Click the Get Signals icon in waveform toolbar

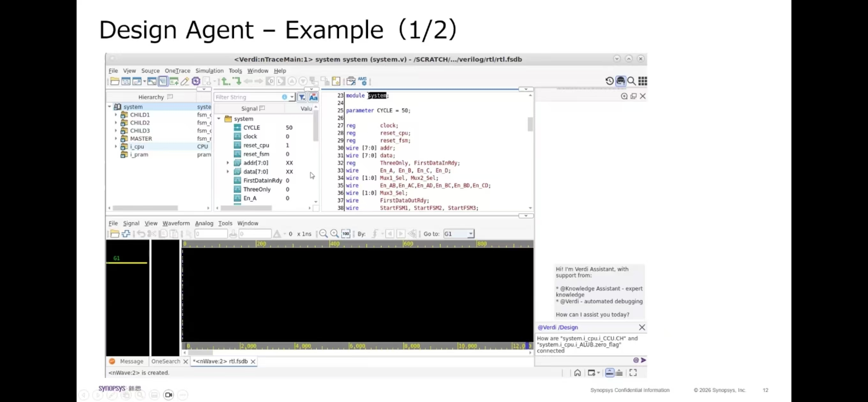[126, 234]
